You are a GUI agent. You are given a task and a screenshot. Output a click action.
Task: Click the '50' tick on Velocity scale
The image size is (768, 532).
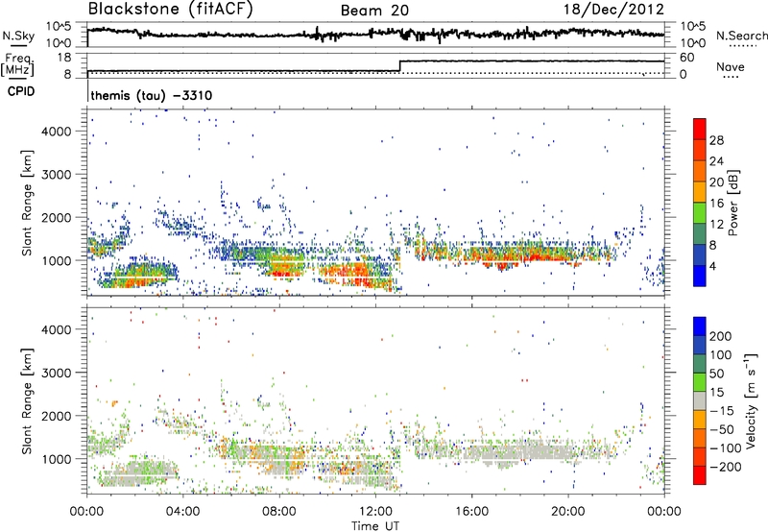716,374
